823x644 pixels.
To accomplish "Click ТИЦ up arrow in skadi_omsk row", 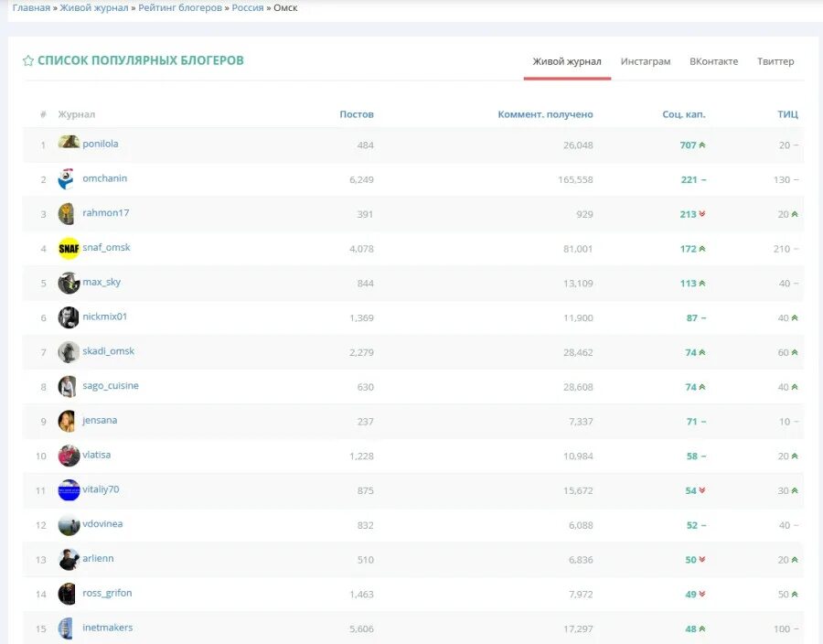I will [795, 352].
